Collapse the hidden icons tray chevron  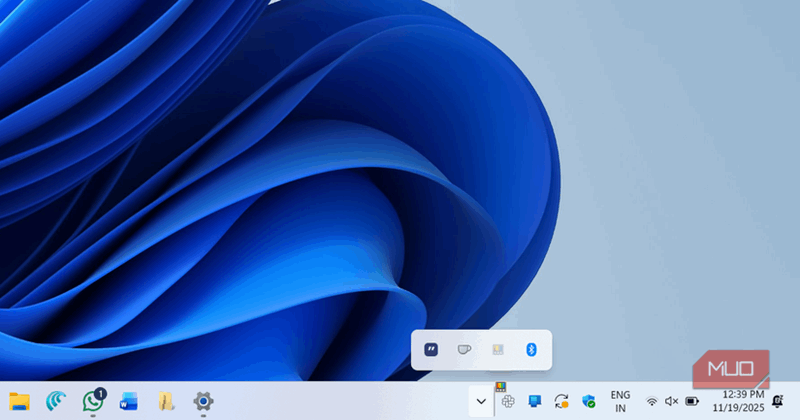click(481, 401)
